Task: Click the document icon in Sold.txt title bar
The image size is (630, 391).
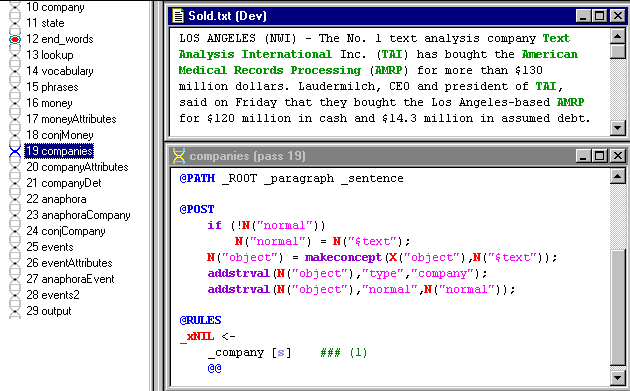Action: pos(178,16)
